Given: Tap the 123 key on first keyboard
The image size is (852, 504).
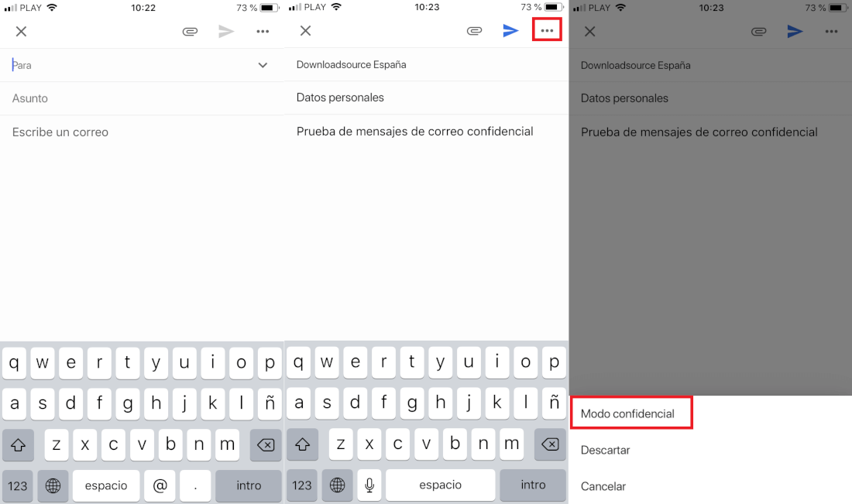Looking at the screenshot, I should pos(17,485).
